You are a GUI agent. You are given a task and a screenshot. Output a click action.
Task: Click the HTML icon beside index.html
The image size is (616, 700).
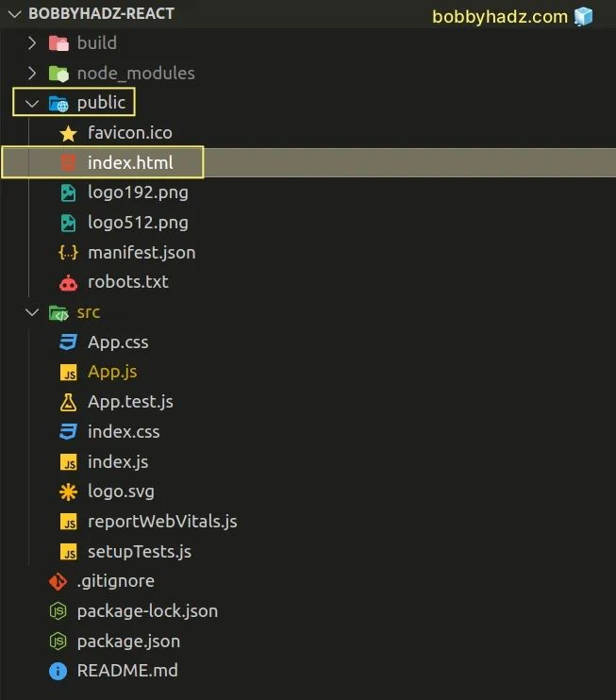[68, 163]
